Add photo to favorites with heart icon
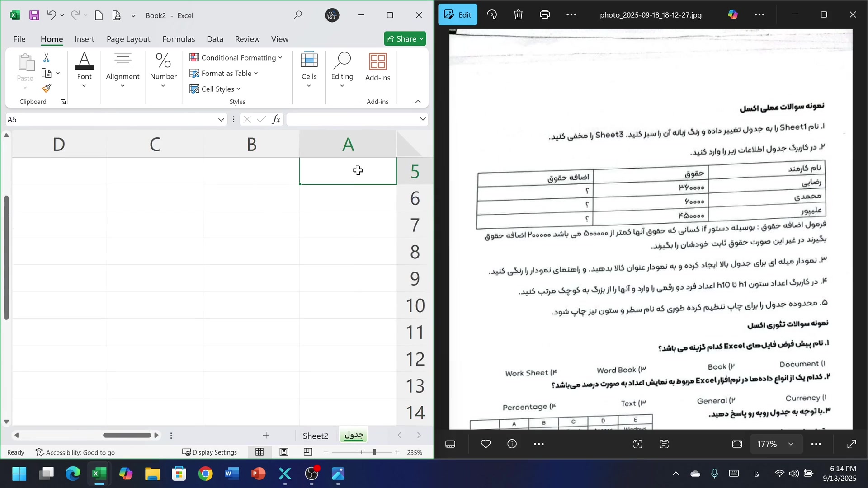 coord(486,444)
